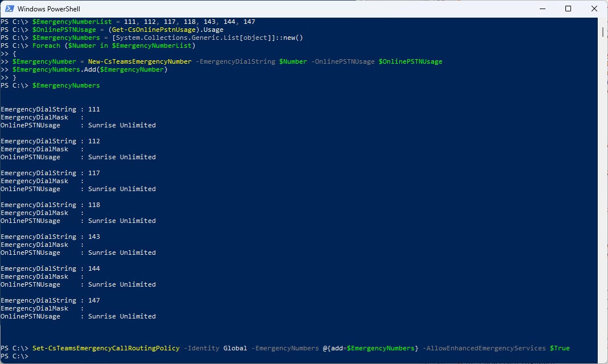Click the PowerShell icon in the title bar
Viewport: 608px width, 364px height.
point(9,9)
